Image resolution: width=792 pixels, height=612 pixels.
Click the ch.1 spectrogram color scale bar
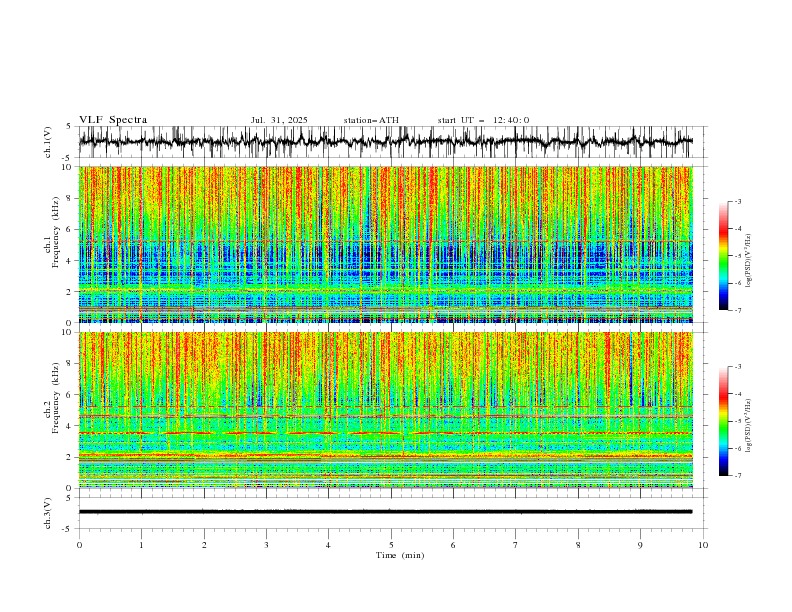[x=723, y=256]
